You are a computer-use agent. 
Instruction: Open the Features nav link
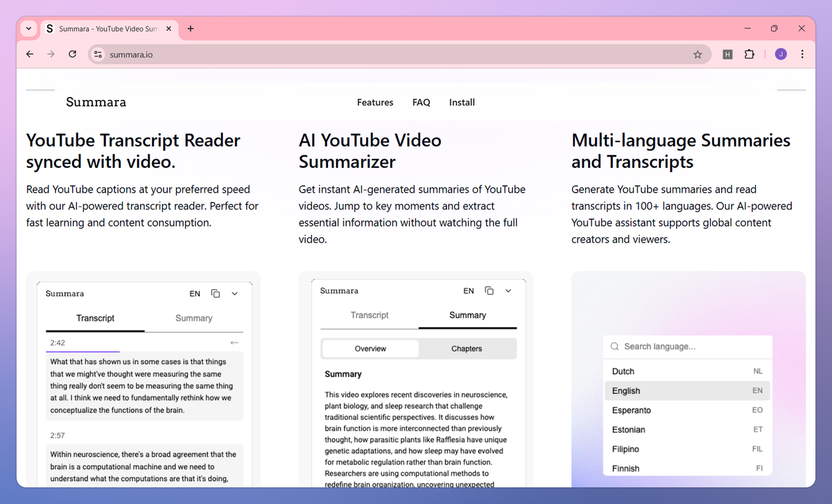click(375, 102)
